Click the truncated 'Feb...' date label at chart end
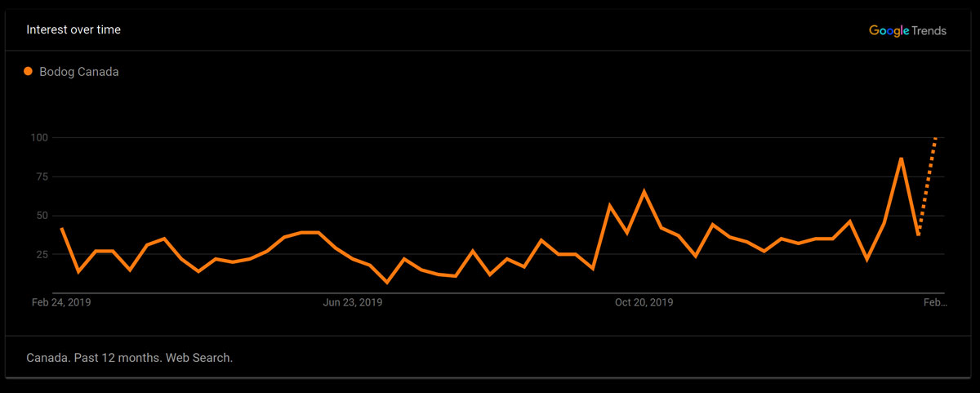This screenshot has height=393, width=980. point(935,302)
